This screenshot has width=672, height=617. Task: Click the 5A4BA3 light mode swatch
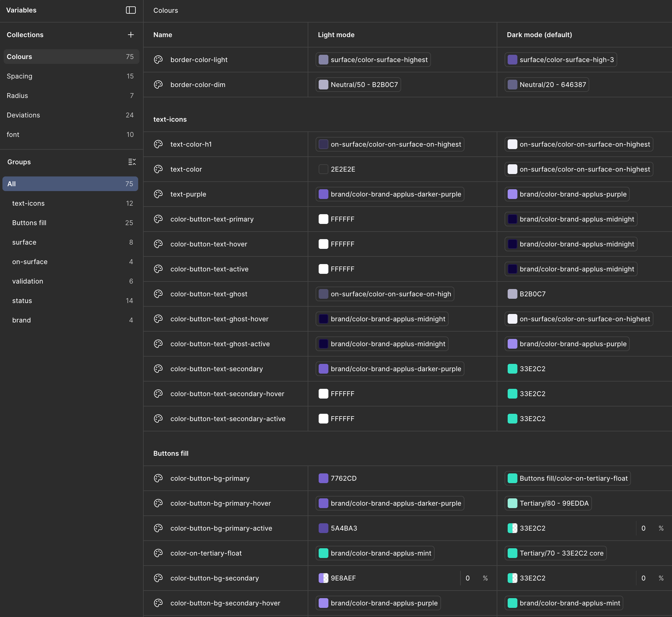click(x=323, y=528)
